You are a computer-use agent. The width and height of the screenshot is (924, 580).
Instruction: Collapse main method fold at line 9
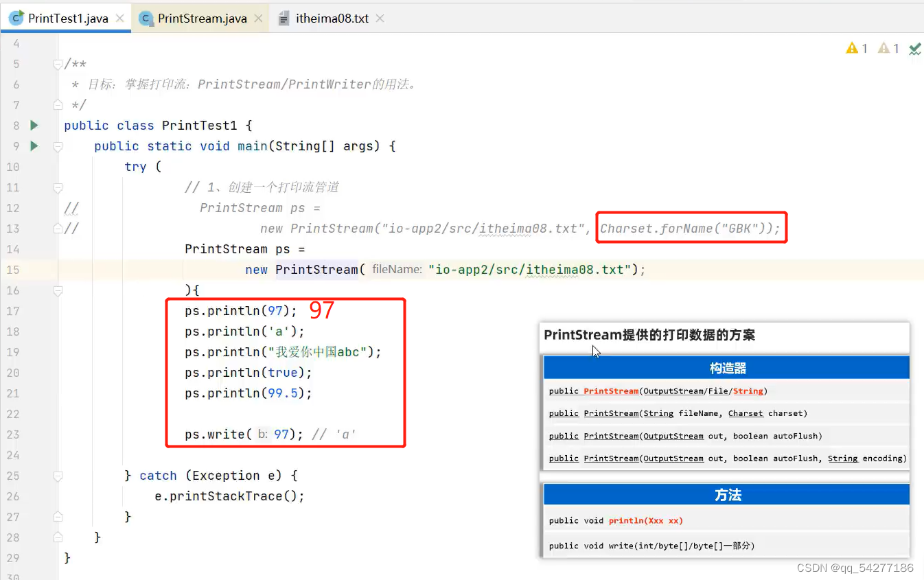58,146
